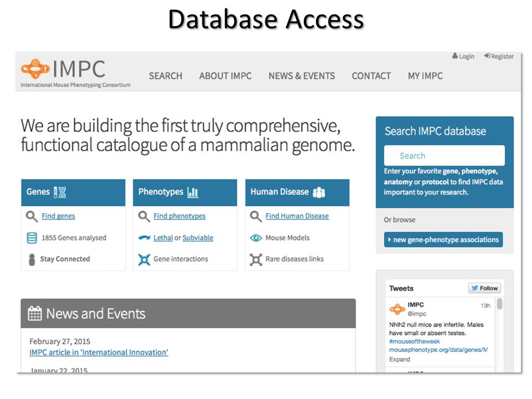Click the magnifier icon beside Find genes
532x399 pixels.
(32, 216)
